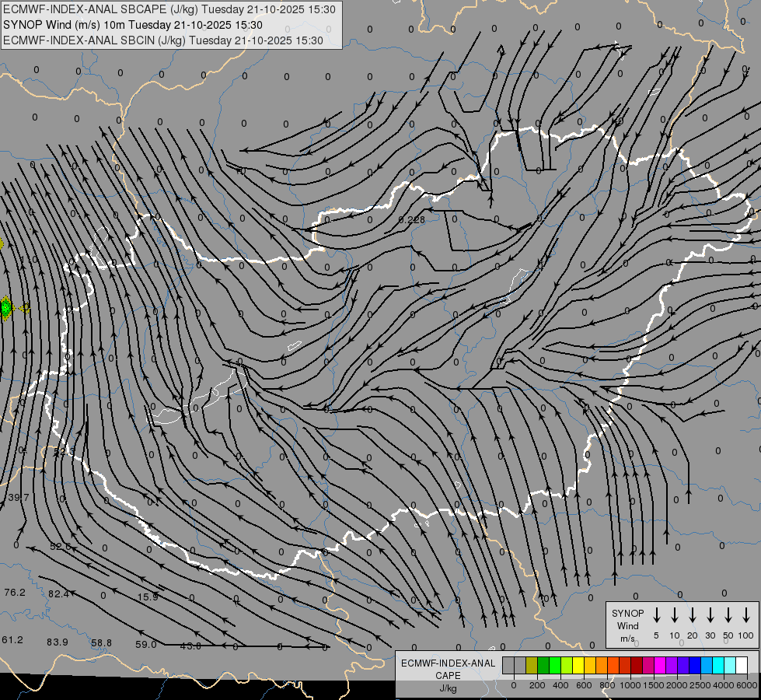This screenshot has height=700, width=761.
Task: Click the 52.6 value on the map
Action: coord(61,547)
